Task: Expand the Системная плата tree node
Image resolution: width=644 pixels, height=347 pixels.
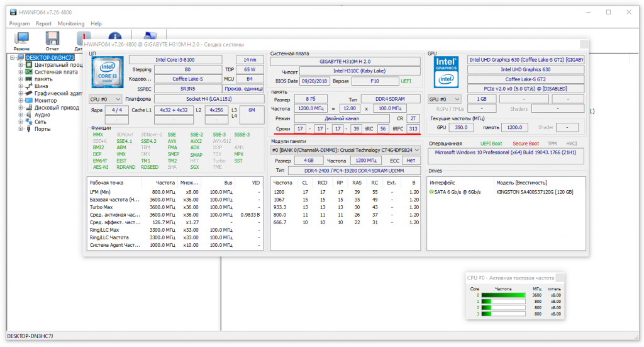Action: (x=21, y=72)
